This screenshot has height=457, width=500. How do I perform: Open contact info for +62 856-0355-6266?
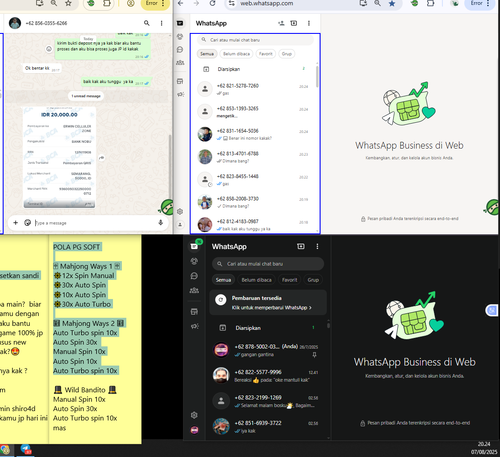click(46, 23)
